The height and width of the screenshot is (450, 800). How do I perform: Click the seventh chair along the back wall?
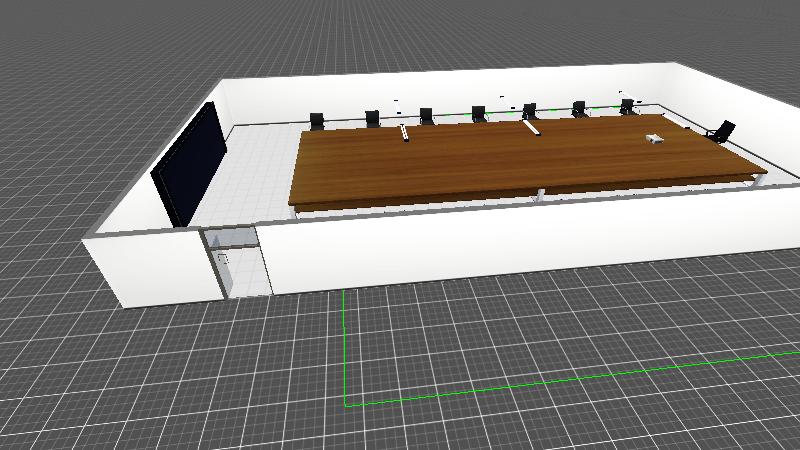[627, 106]
